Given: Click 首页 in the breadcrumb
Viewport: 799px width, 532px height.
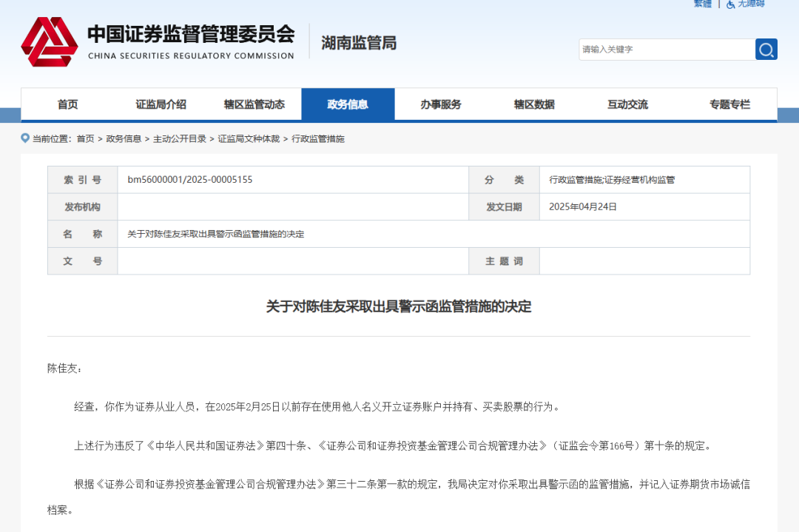Looking at the screenshot, I should [x=85, y=139].
